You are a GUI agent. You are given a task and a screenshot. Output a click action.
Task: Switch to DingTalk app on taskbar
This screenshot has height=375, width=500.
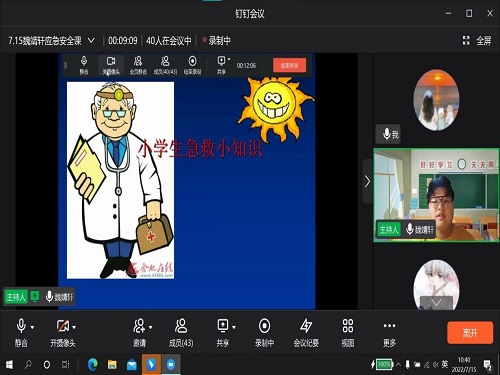151,365
